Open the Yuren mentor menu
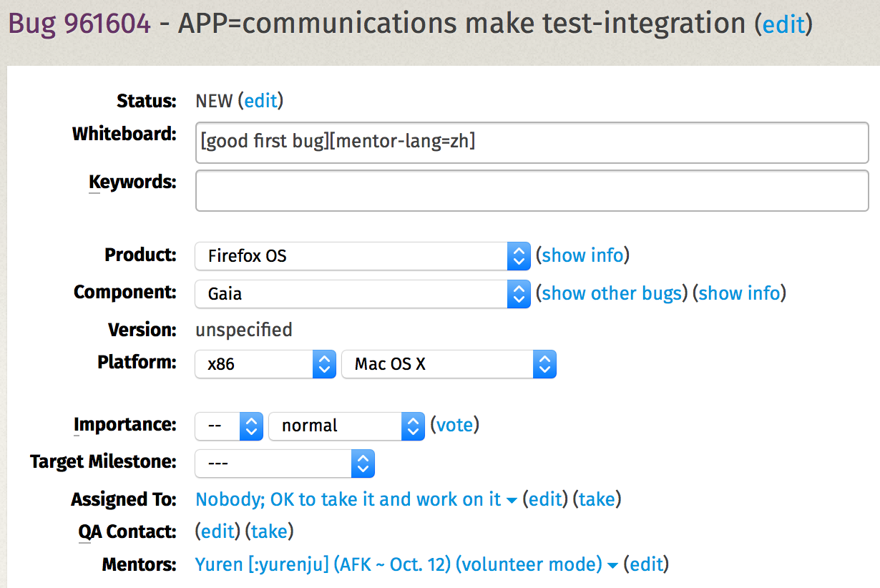This screenshot has width=880, height=588. tap(406, 565)
